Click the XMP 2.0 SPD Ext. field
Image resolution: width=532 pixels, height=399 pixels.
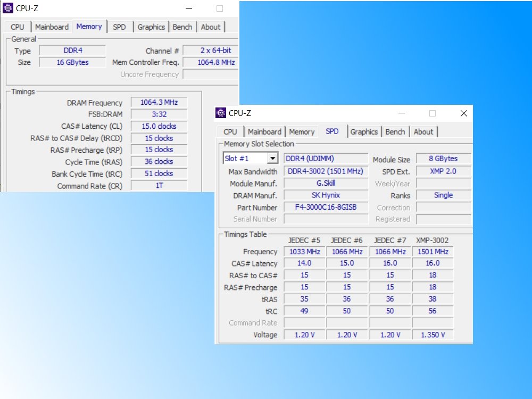[x=444, y=171]
